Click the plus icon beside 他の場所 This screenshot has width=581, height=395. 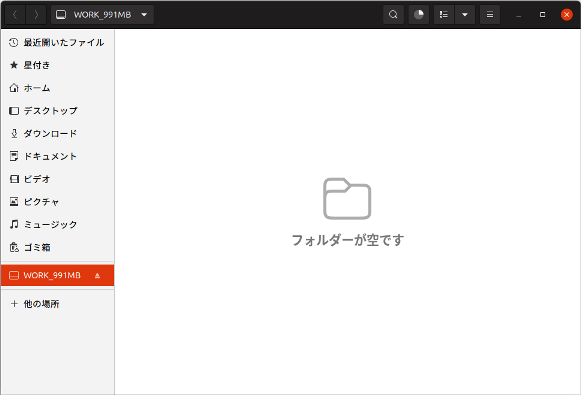(x=14, y=304)
